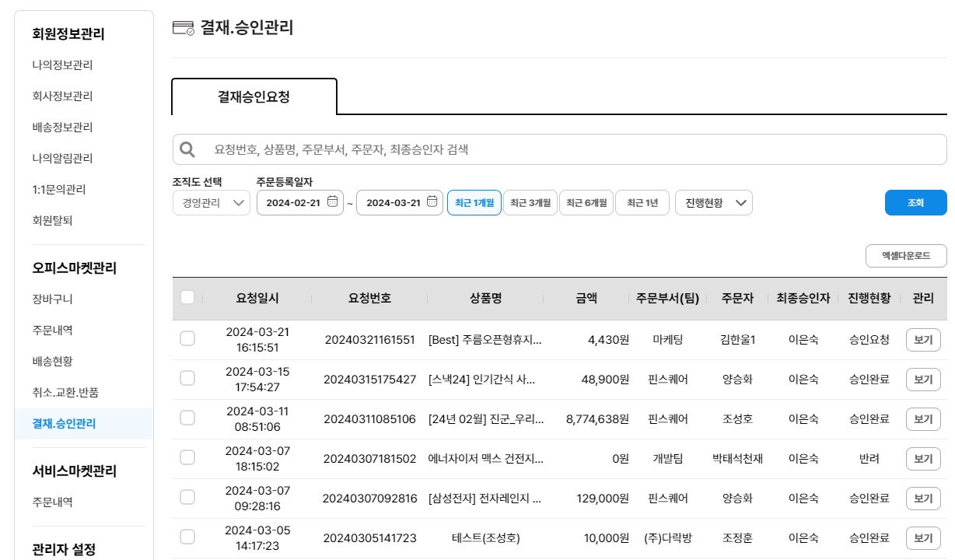
Task: View details of 김한울1's 승인요청 order
Action: pyautogui.click(x=922, y=340)
